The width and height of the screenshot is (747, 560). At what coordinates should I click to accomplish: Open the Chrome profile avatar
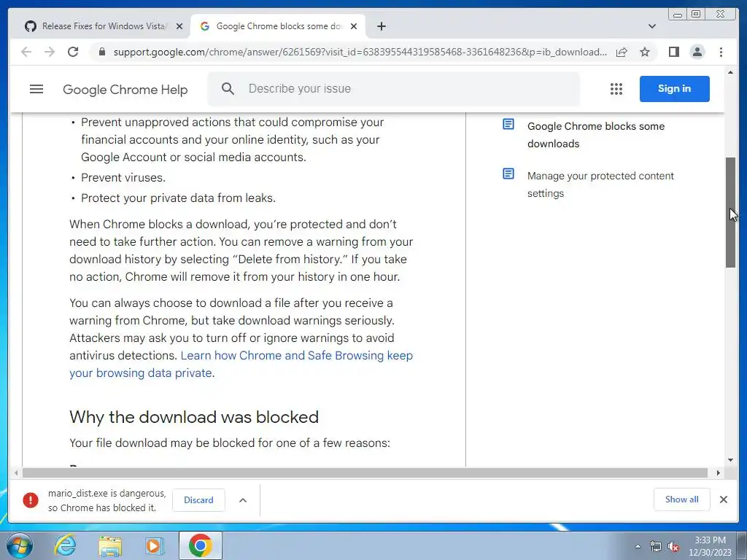click(697, 52)
